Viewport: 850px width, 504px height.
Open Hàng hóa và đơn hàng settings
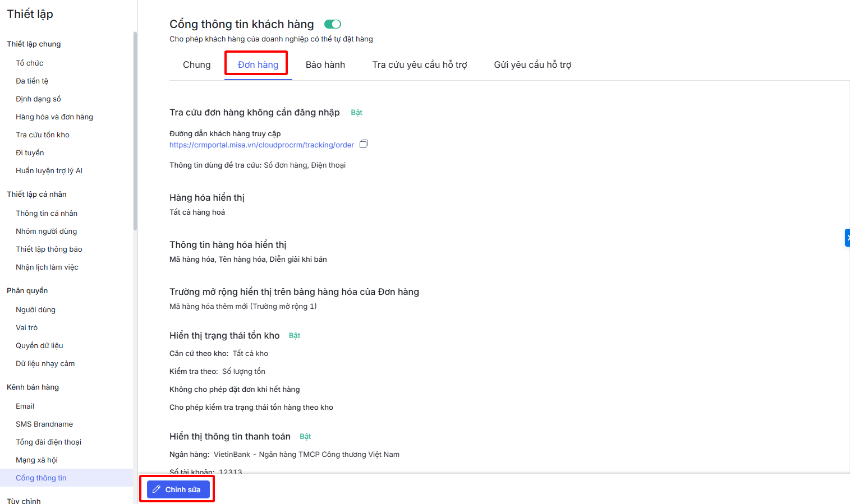(x=54, y=117)
